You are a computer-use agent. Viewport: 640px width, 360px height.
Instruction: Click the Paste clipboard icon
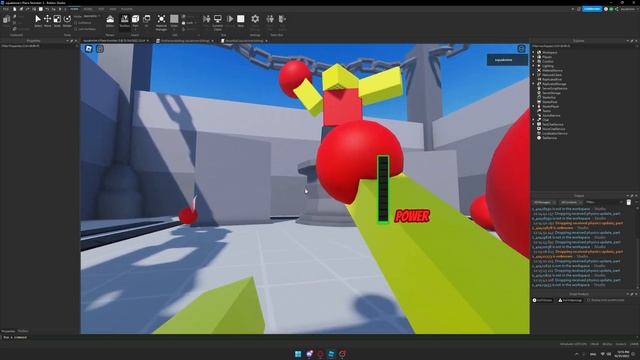(x=7, y=20)
